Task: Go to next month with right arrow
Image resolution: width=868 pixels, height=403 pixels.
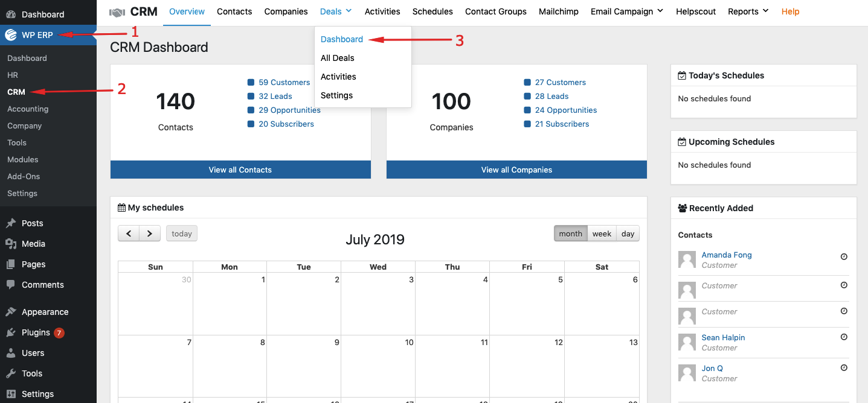Action: 150,233
